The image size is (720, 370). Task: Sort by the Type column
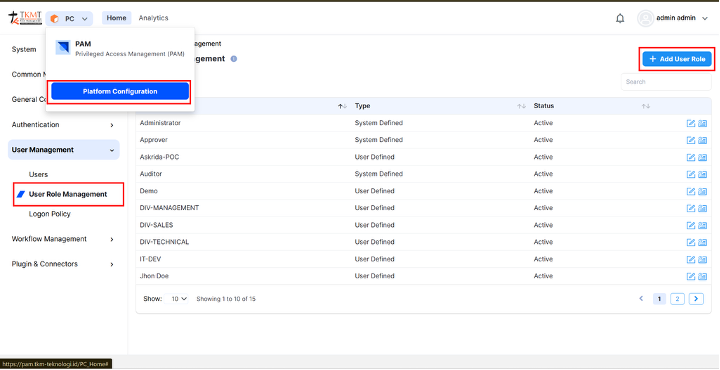[x=521, y=106]
